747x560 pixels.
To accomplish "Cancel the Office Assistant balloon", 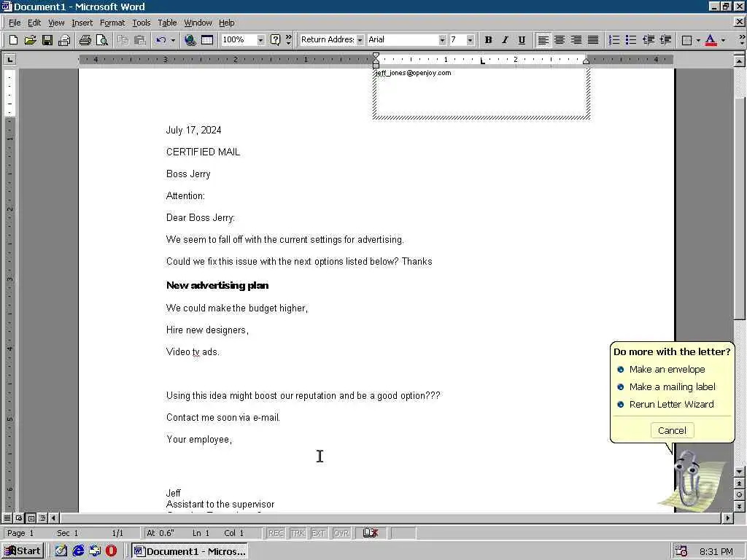I will (672, 430).
